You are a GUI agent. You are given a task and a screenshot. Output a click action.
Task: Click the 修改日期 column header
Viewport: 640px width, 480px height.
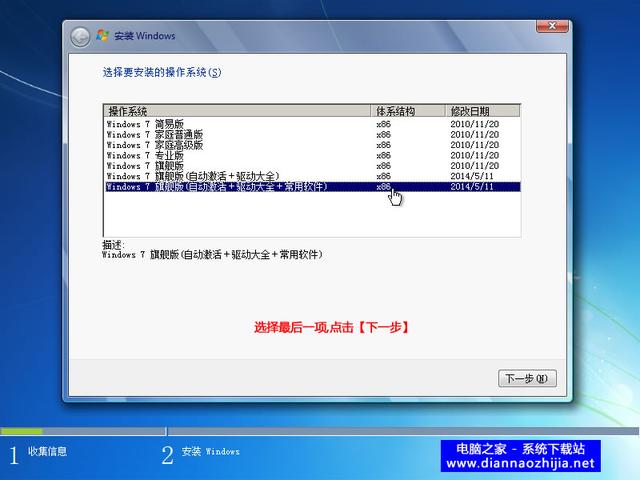click(482, 111)
